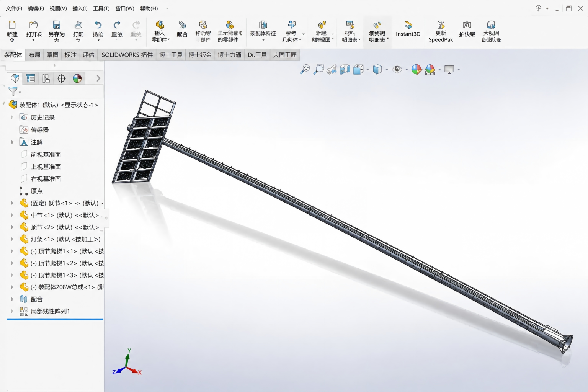
Task: Switch to the DisplayManager sphere tab
Action: pos(77,78)
